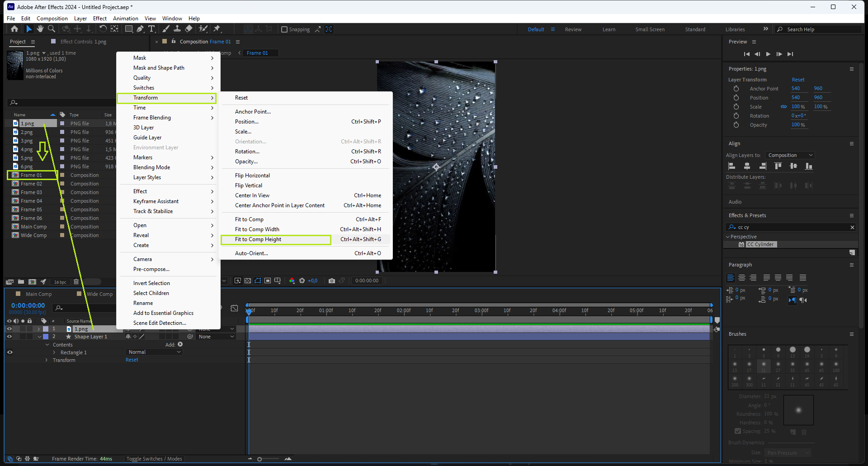Open the Animation menu
868x466 pixels.
(125, 19)
